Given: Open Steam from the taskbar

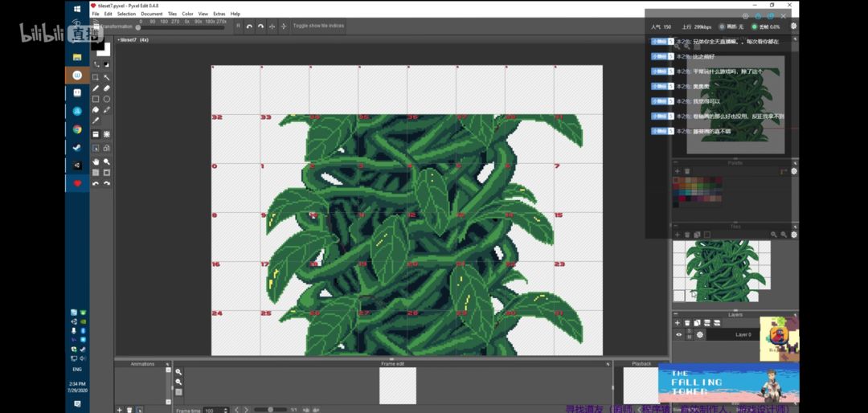Looking at the screenshot, I should 77,147.
